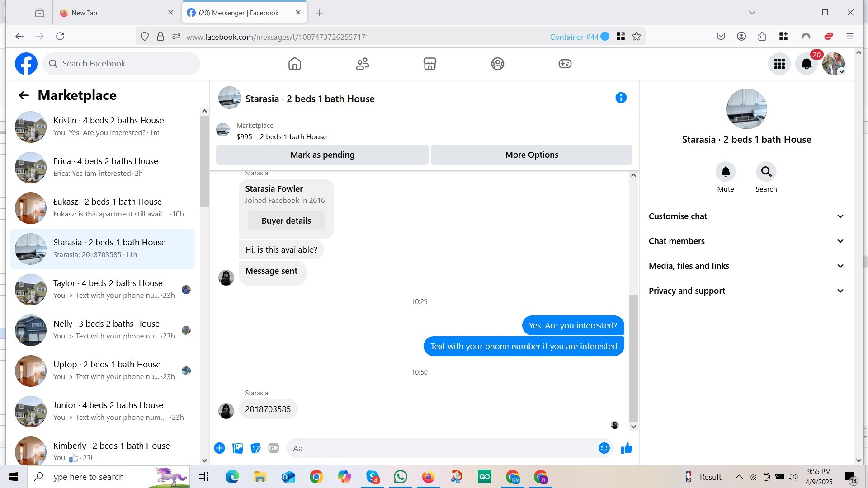Viewport: 868px width, 488px height.
Task: Click the Facebook logo
Action: tap(26, 64)
